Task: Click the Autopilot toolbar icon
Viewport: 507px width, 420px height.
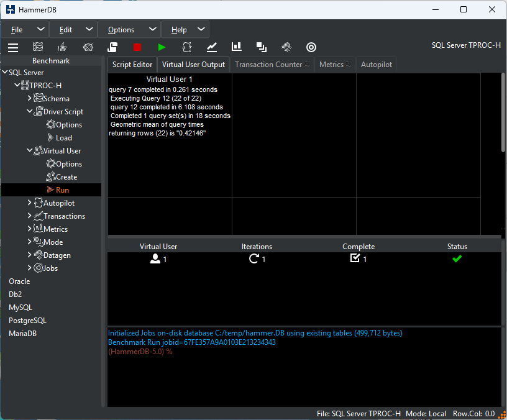Action: (187, 47)
